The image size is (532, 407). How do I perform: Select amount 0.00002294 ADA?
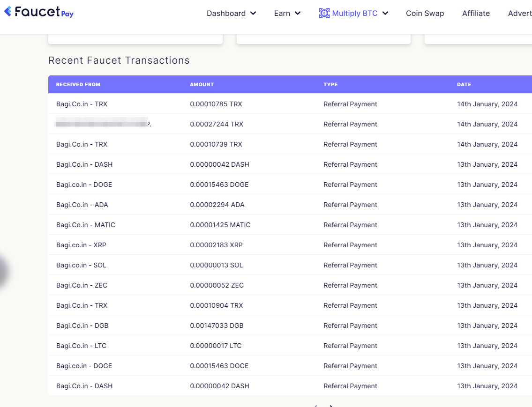(x=217, y=205)
